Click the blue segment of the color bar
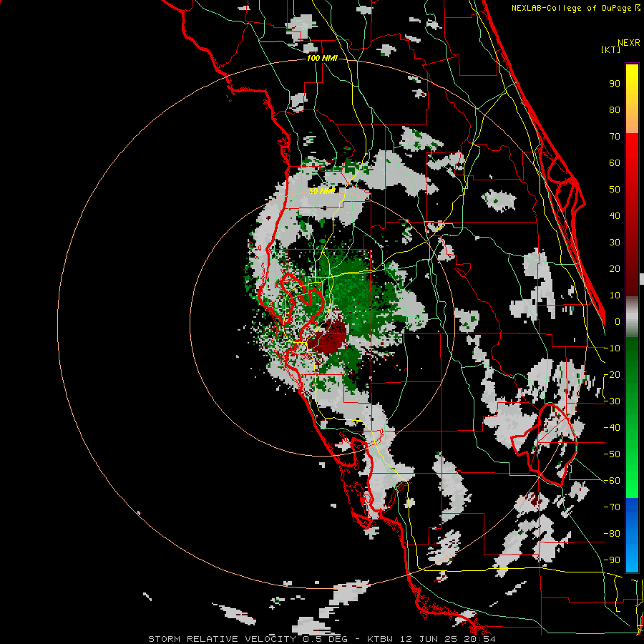The height and width of the screenshot is (644, 644). [632, 535]
